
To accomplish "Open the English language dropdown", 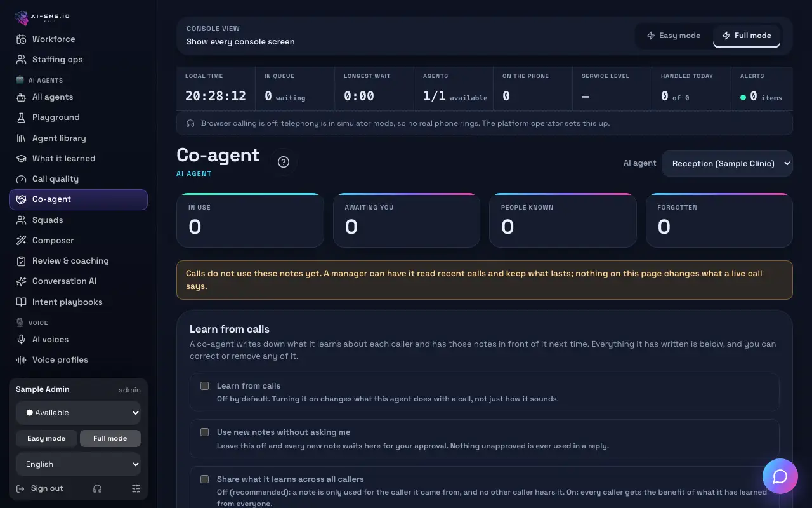I will pos(78,464).
